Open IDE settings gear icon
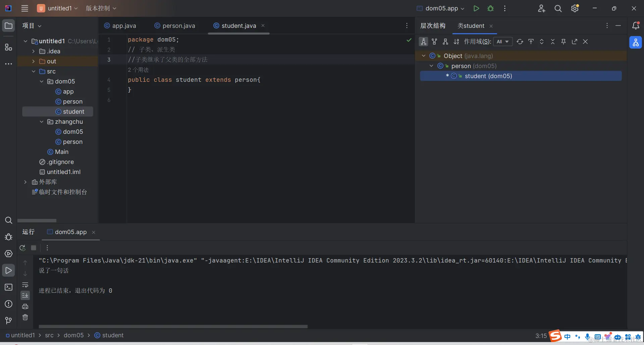The image size is (644, 345). pos(575,8)
